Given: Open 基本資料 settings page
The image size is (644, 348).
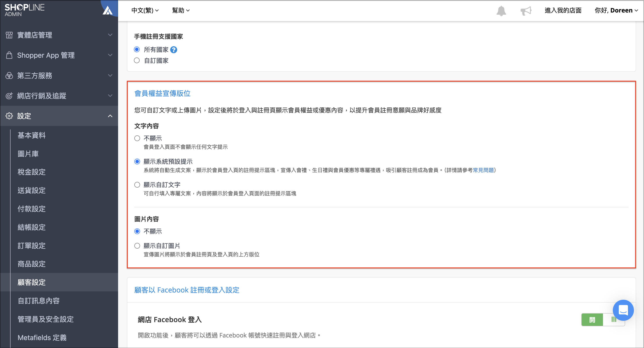Looking at the screenshot, I should [x=32, y=135].
